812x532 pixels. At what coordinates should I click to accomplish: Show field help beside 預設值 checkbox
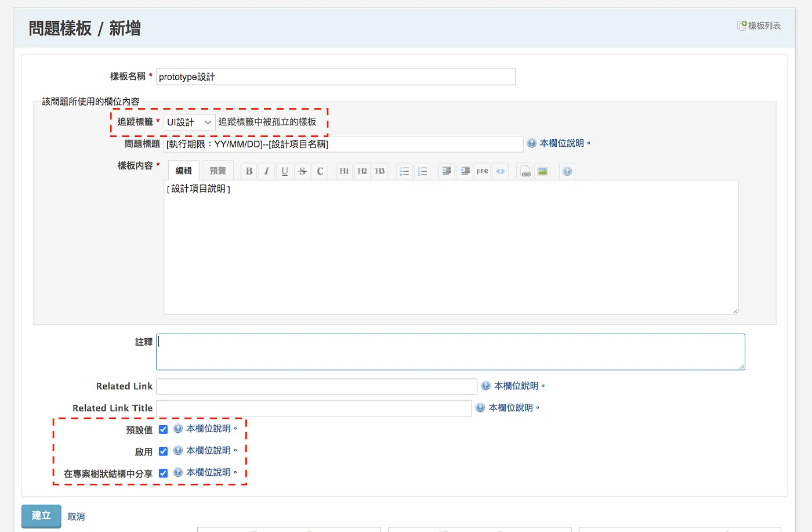pos(205,429)
